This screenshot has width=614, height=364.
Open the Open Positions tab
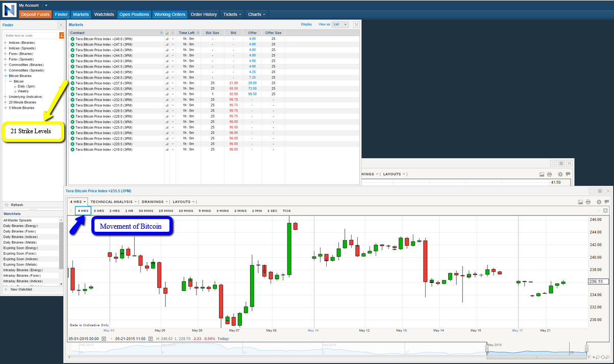(134, 14)
